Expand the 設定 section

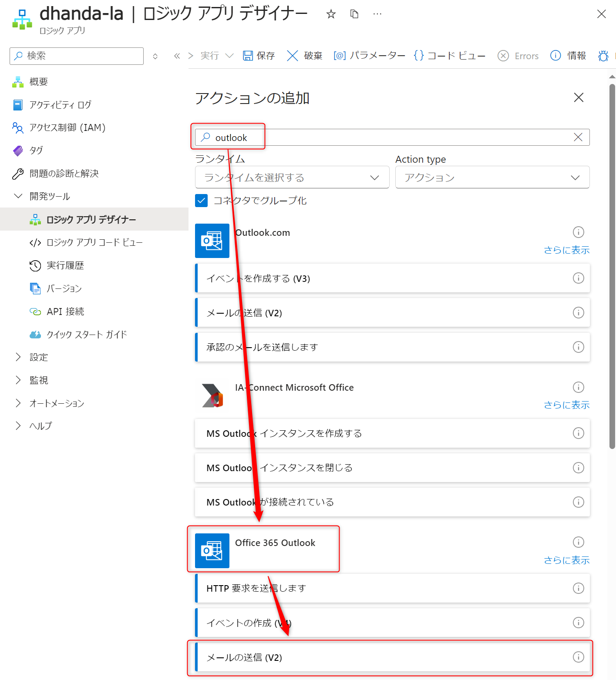click(x=18, y=357)
